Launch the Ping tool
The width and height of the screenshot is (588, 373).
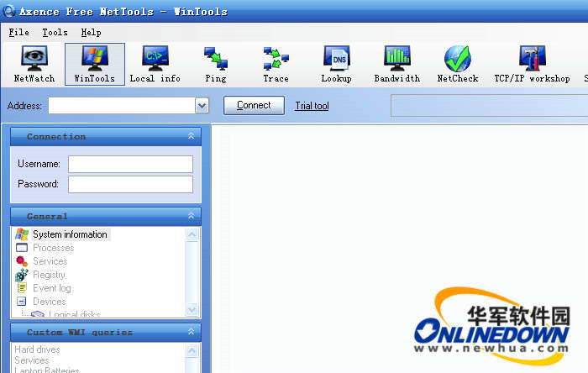click(x=216, y=64)
